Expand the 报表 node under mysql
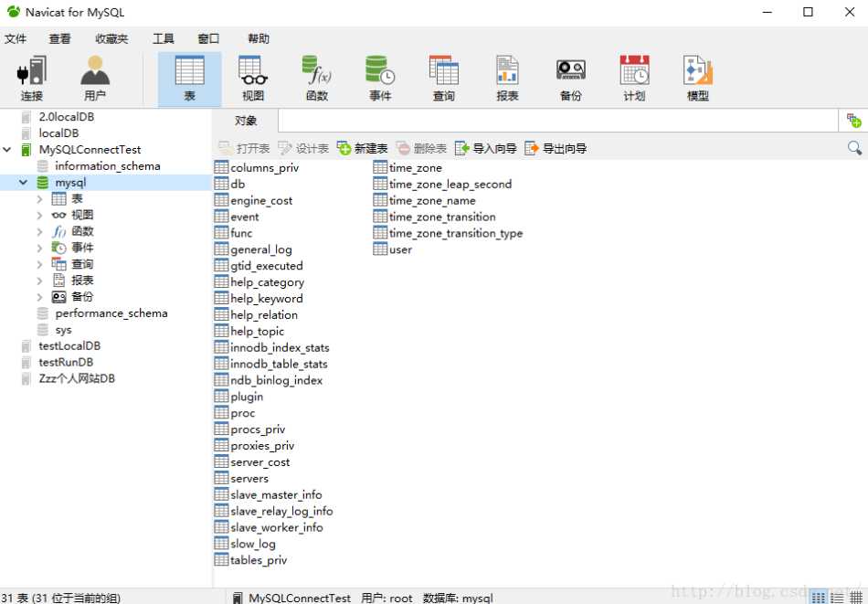The height and width of the screenshot is (604, 868). tap(39, 281)
